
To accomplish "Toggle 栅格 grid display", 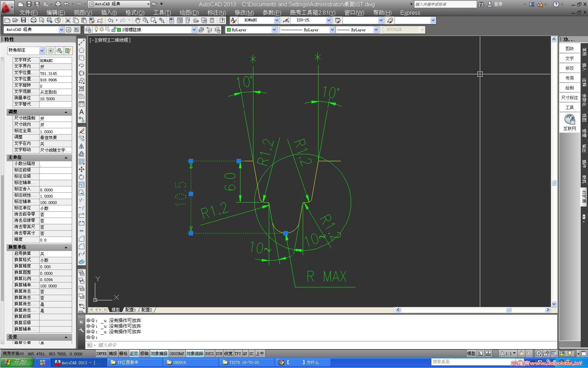I will tap(124, 354).
